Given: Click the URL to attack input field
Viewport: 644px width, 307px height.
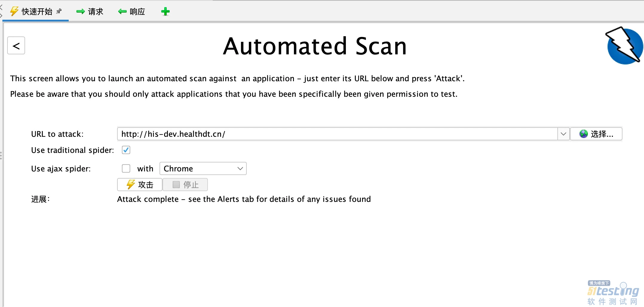Looking at the screenshot, I should pos(337,134).
